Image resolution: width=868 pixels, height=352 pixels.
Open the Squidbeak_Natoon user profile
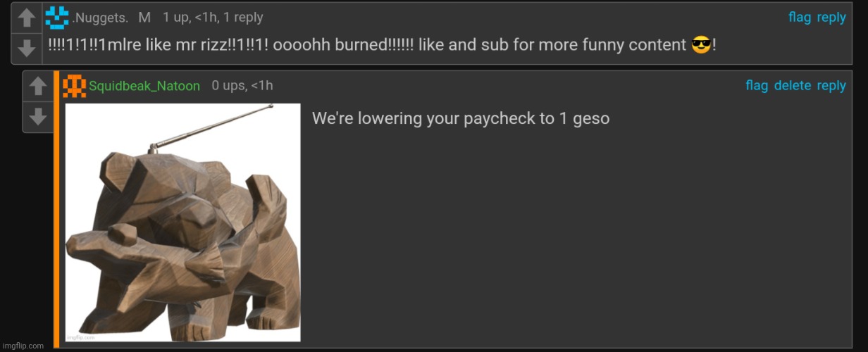coord(145,86)
